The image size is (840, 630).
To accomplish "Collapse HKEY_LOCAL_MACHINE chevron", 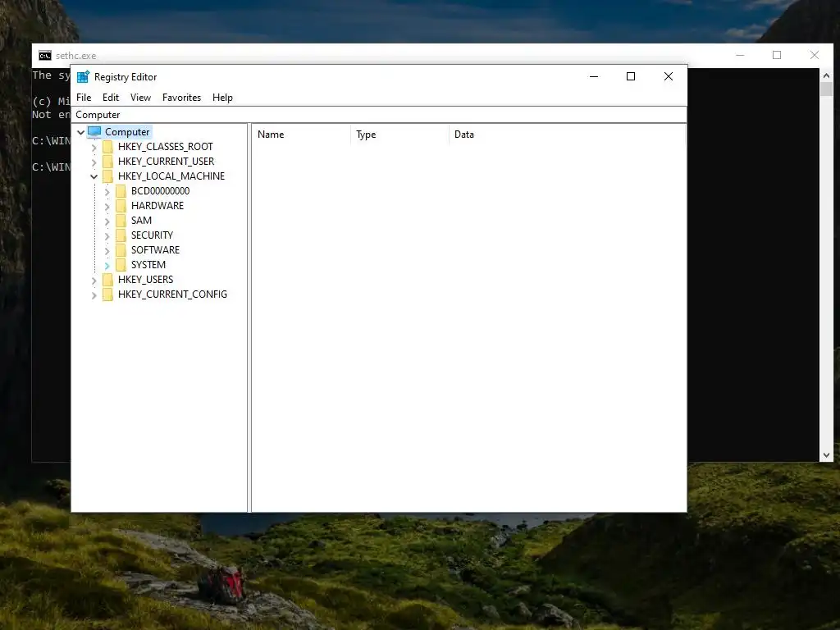I will pyautogui.click(x=94, y=176).
